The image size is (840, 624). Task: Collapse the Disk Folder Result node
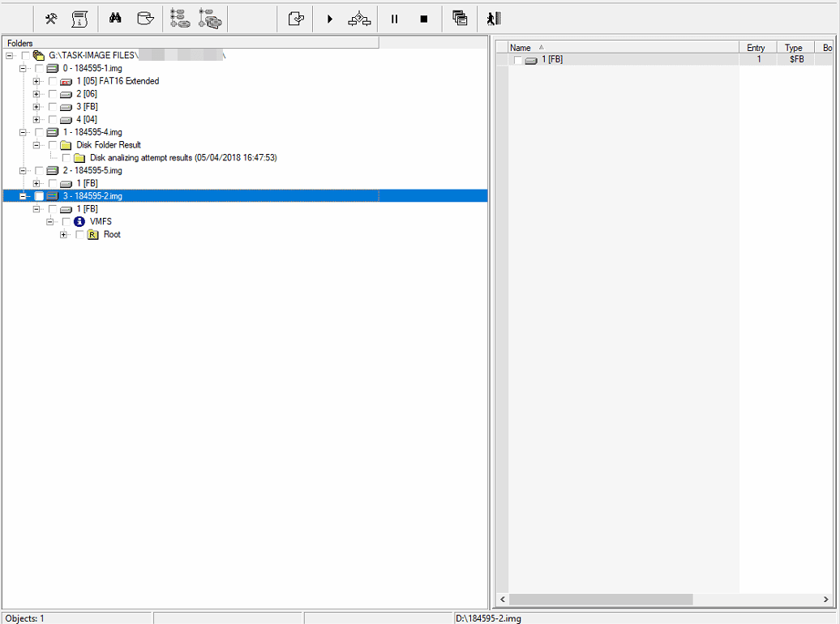tap(36, 145)
